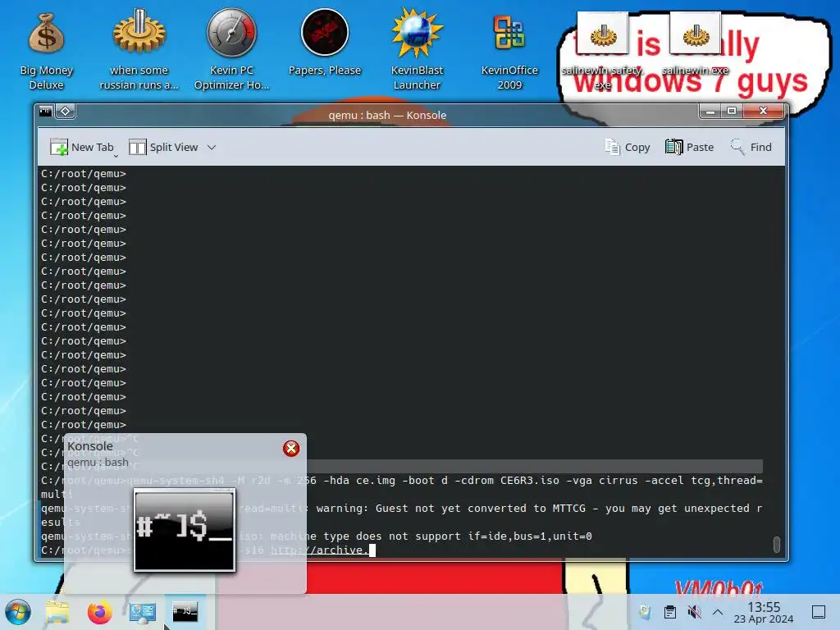Click Find in Konsole toolbar
This screenshot has height=630, width=840.
[x=751, y=148]
